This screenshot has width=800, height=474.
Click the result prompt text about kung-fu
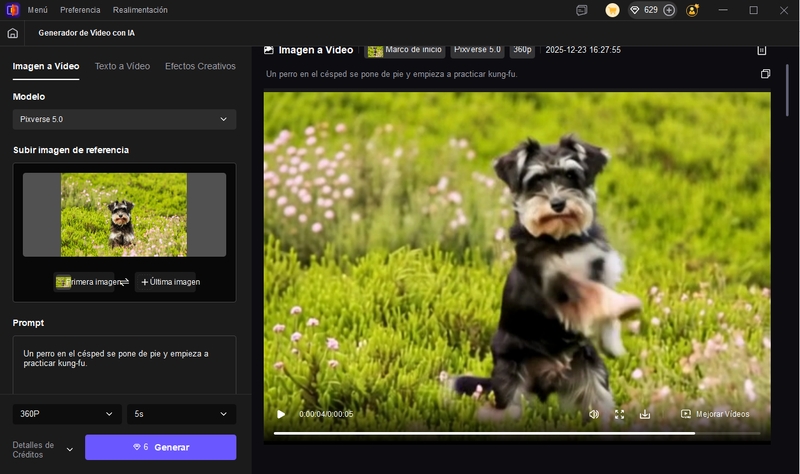pyautogui.click(x=391, y=74)
